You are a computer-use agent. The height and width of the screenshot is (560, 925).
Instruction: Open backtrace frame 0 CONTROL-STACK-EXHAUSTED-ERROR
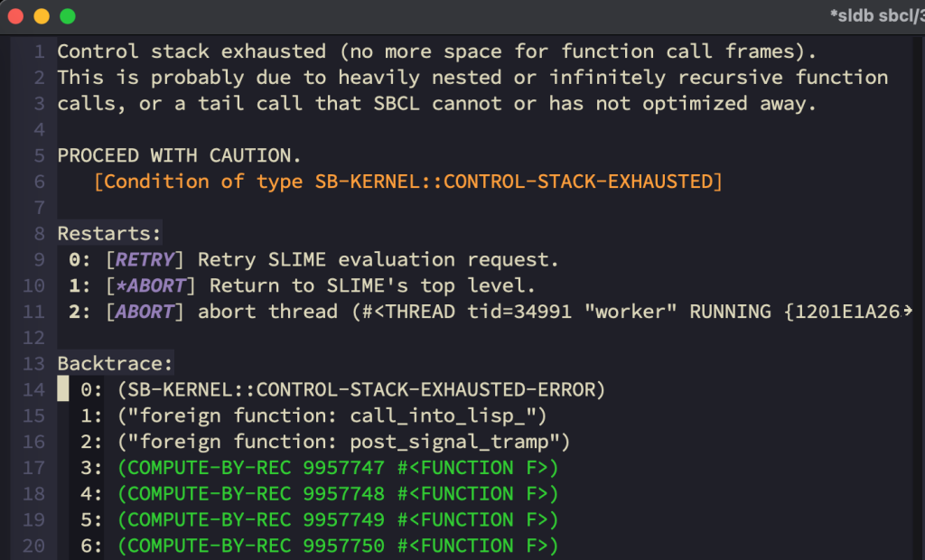pos(361,389)
